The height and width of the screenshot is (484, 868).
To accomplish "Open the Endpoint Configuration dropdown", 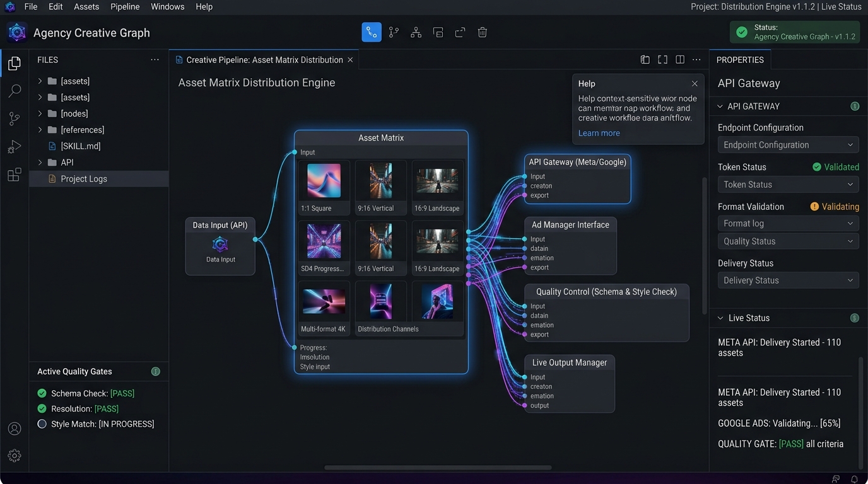I will [x=788, y=145].
